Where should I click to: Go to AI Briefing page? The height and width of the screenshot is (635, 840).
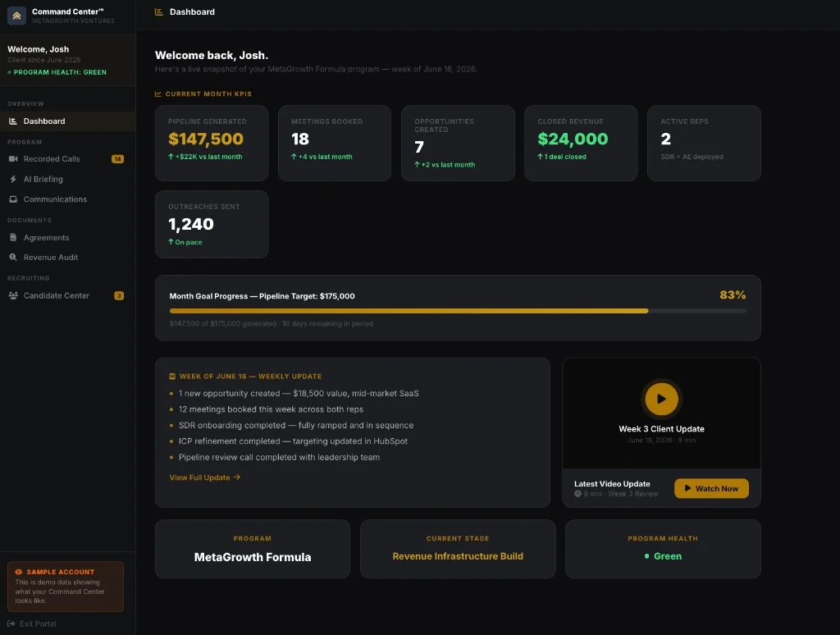(x=67, y=179)
